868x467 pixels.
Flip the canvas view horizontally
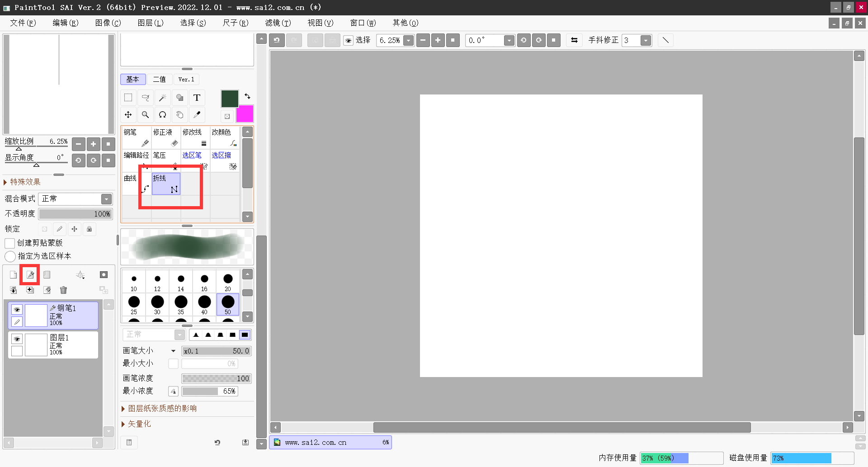pos(574,40)
